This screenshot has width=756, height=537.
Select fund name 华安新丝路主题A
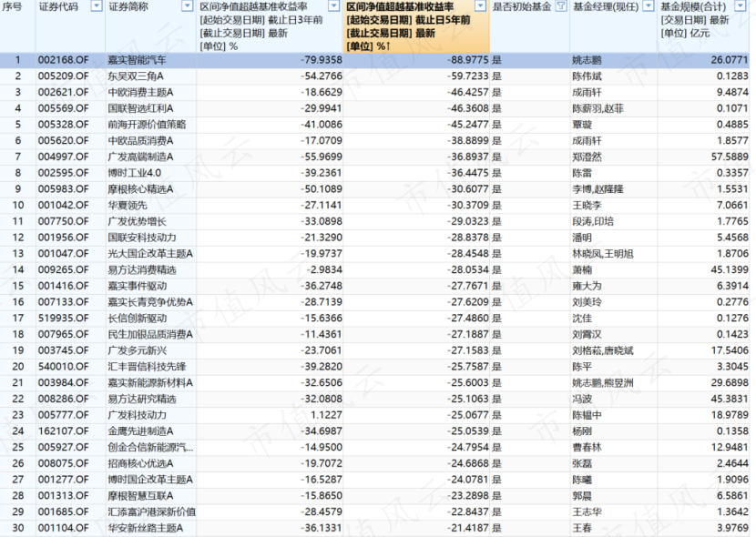point(146,528)
